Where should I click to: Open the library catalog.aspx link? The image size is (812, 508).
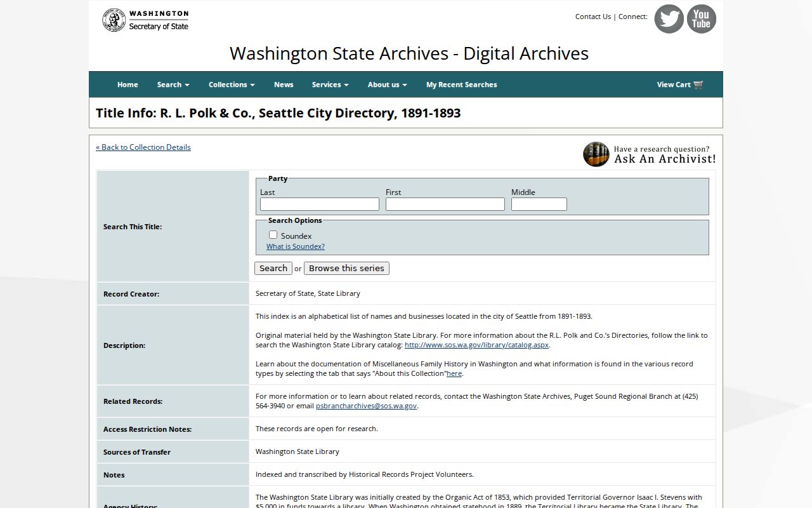pos(476,345)
